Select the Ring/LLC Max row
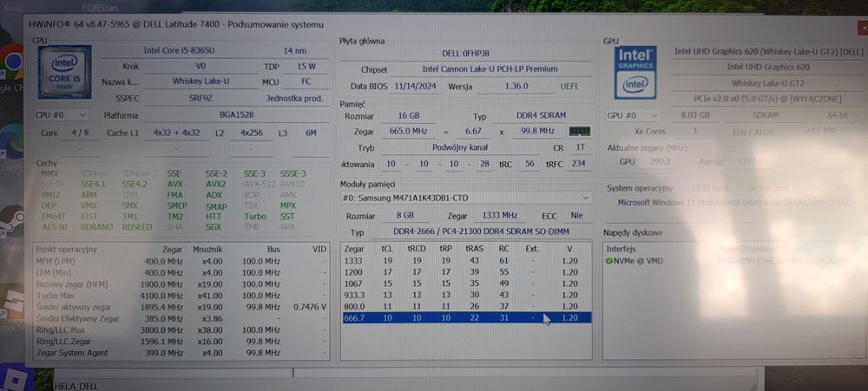Viewport: 868px width, 391px height. [181, 330]
